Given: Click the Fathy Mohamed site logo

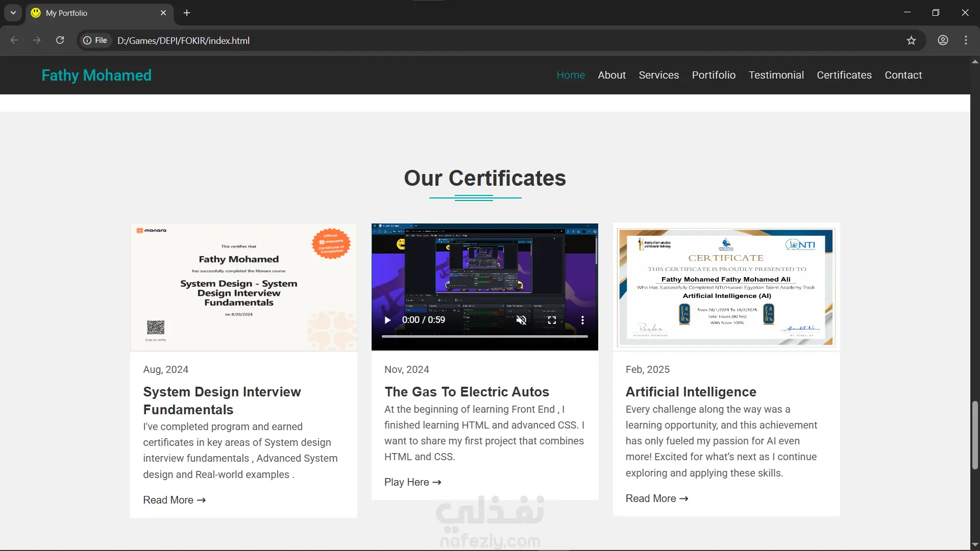Looking at the screenshot, I should pos(96,75).
